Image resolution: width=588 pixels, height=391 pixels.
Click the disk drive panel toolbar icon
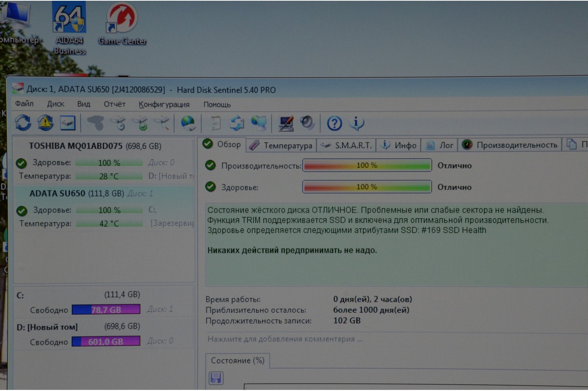(67, 123)
